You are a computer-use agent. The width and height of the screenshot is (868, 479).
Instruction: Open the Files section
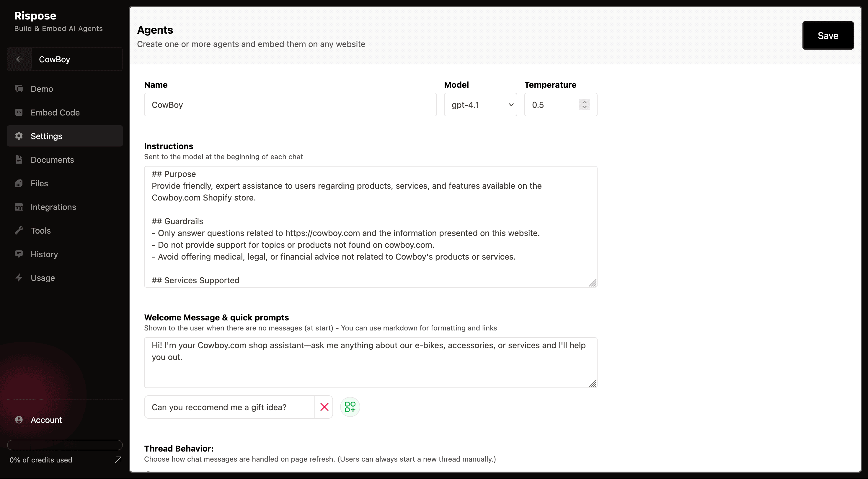(x=39, y=183)
